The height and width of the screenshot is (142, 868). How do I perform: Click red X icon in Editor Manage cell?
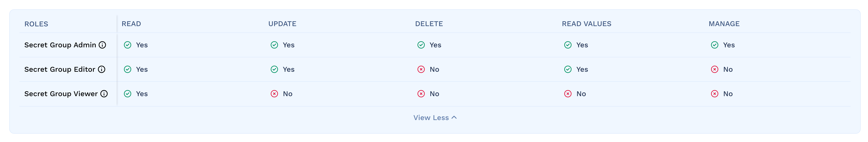coord(715,69)
